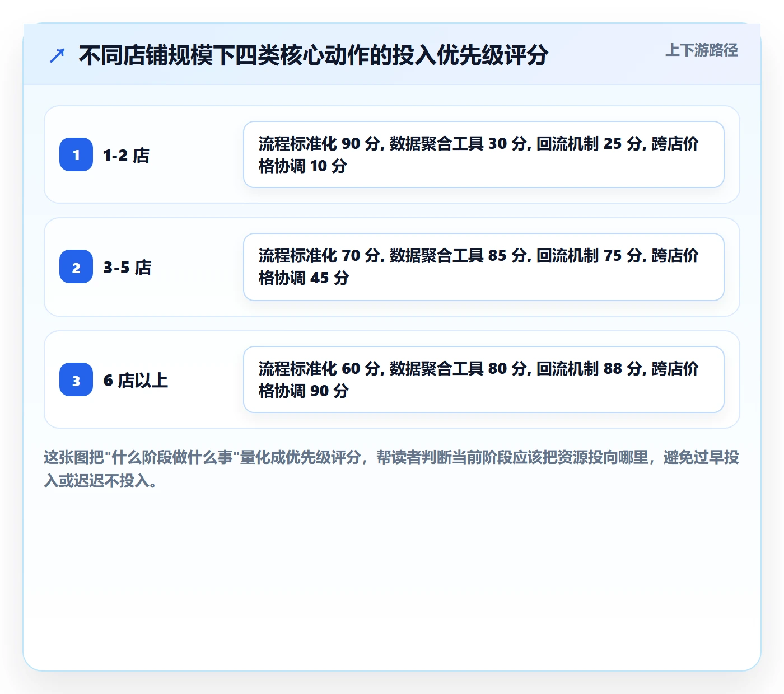Click the number 2 badge for 3-5 店
Viewport: 784px width, 694px height.
tap(76, 266)
